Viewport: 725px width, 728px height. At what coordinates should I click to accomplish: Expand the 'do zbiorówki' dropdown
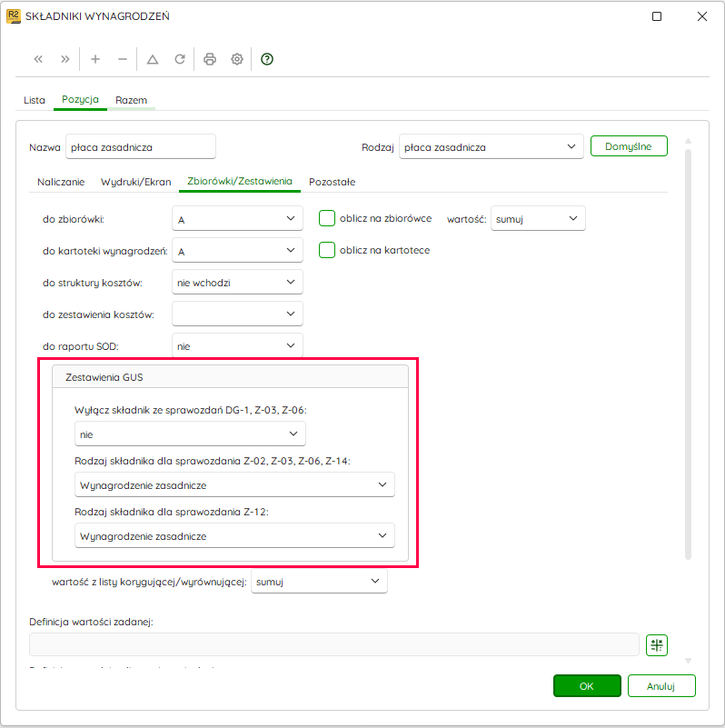pyautogui.click(x=237, y=219)
